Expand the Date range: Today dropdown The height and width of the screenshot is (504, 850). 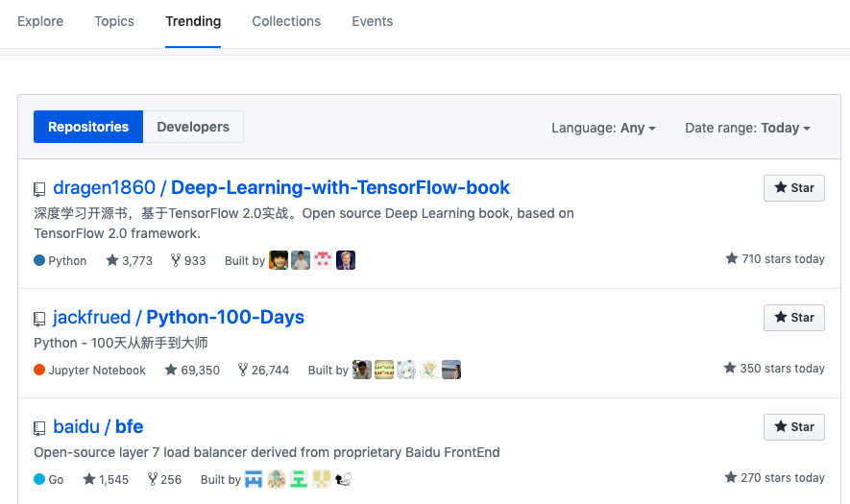747,128
